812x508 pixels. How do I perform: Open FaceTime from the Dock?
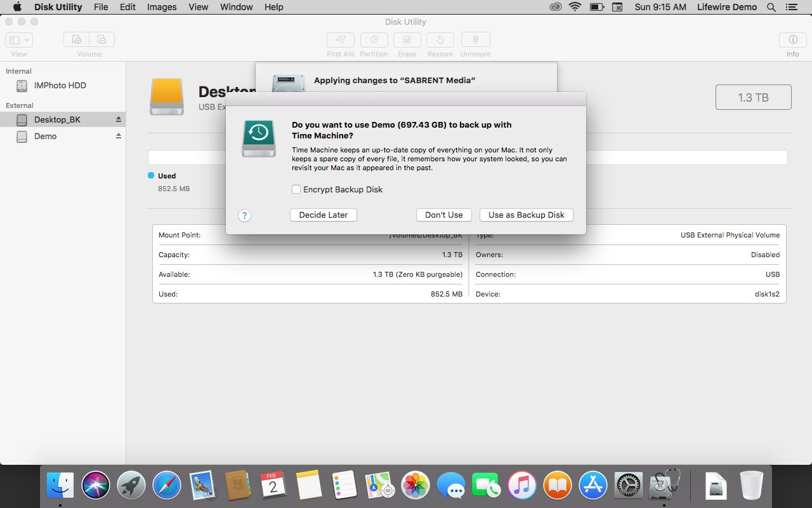[487, 486]
